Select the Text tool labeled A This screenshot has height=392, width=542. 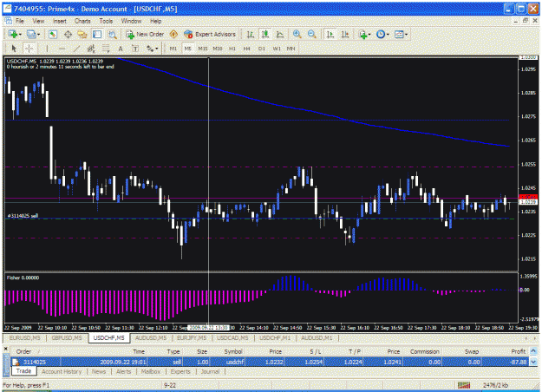point(121,49)
